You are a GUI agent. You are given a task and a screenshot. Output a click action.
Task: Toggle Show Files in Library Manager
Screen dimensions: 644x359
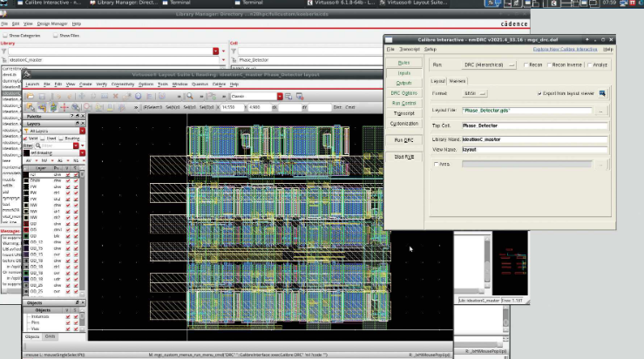pos(56,36)
